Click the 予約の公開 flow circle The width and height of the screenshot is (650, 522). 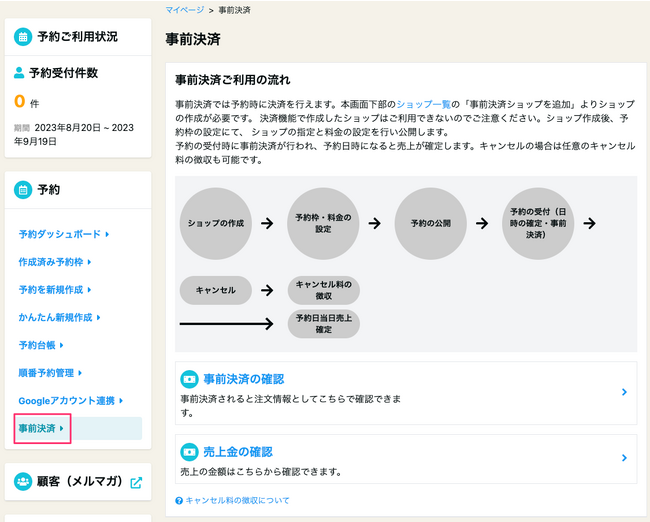[430, 223]
